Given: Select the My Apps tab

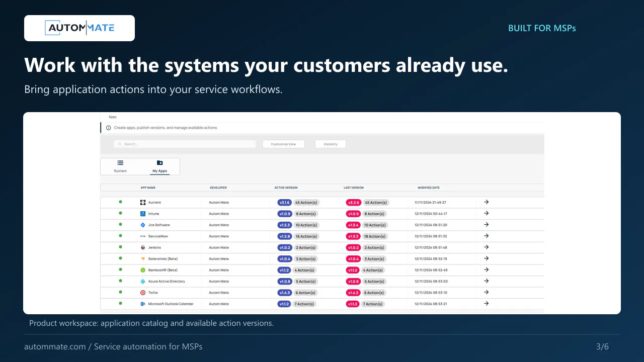Looking at the screenshot, I should click(x=159, y=166).
